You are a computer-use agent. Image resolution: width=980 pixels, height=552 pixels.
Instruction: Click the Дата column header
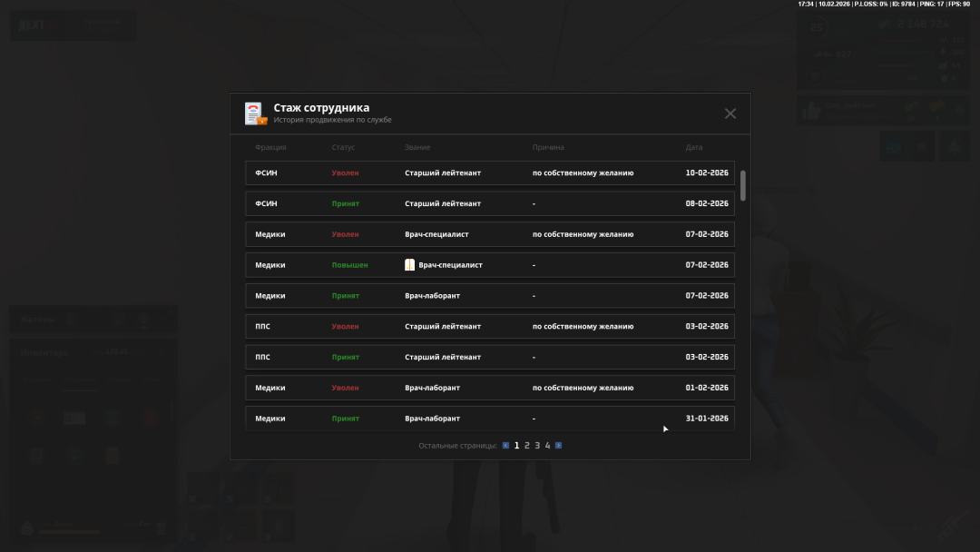tap(693, 147)
